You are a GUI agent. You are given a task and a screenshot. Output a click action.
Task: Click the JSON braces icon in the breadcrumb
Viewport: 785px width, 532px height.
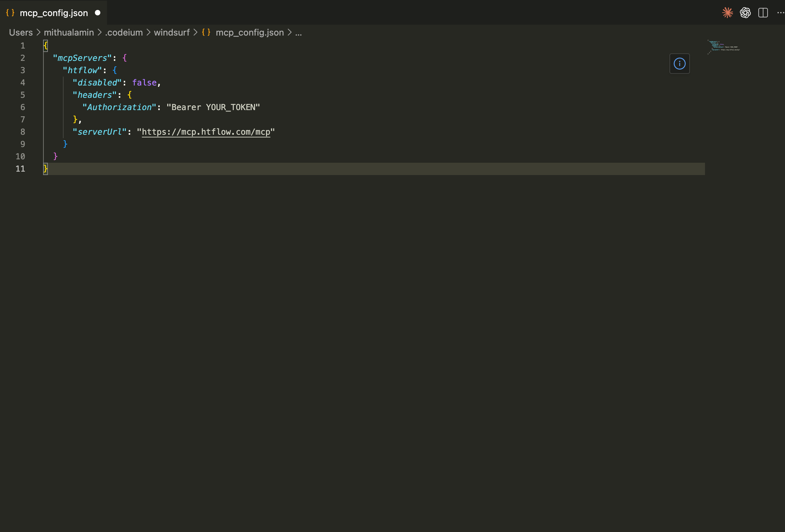[x=206, y=32]
